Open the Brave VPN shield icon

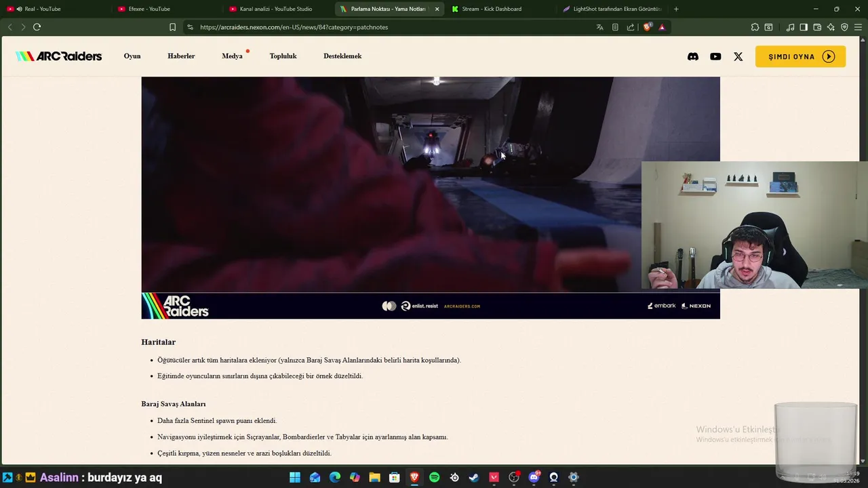844,27
